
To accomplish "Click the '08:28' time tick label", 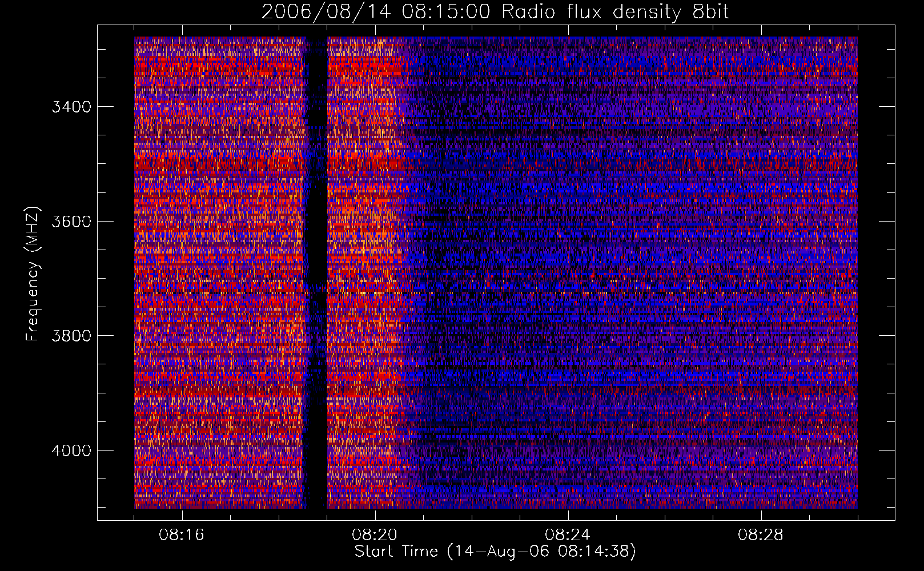I will (761, 534).
